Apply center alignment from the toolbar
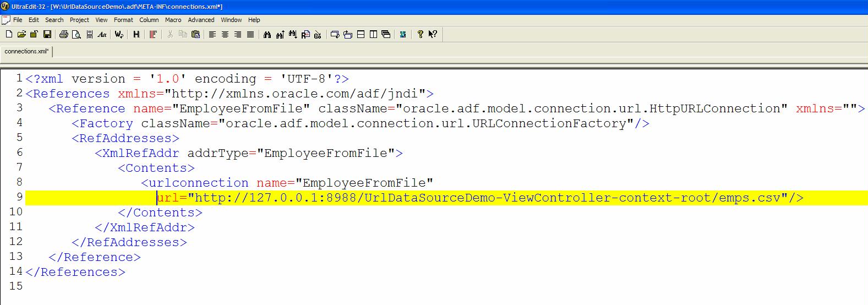Image resolution: width=868 pixels, height=305 pixels. (225, 34)
